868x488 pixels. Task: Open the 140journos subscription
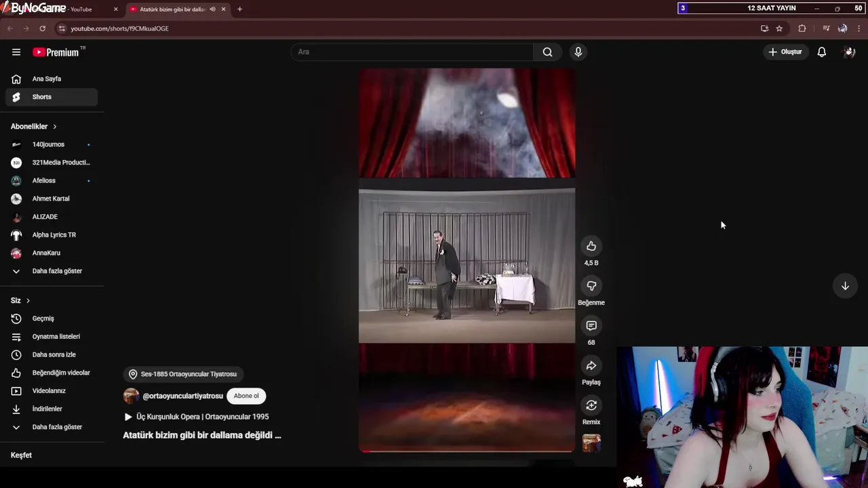click(52, 144)
